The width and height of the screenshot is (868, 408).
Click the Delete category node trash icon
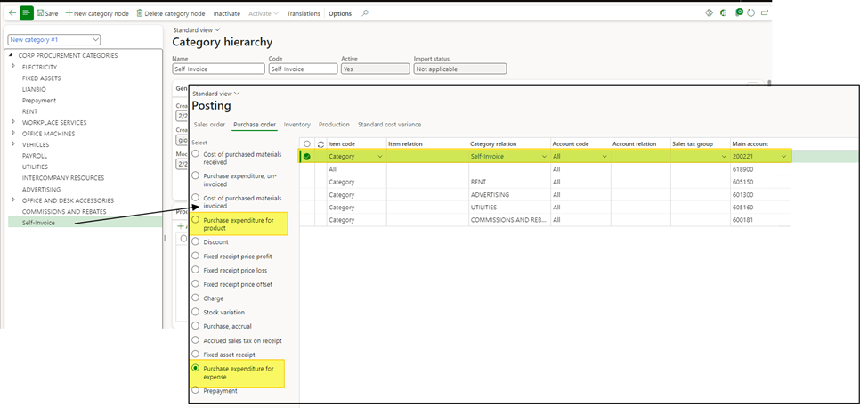coord(140,13)
